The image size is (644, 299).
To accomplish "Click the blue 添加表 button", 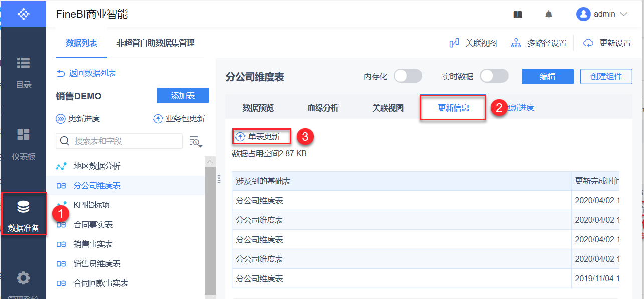I will tap(182, 96).
